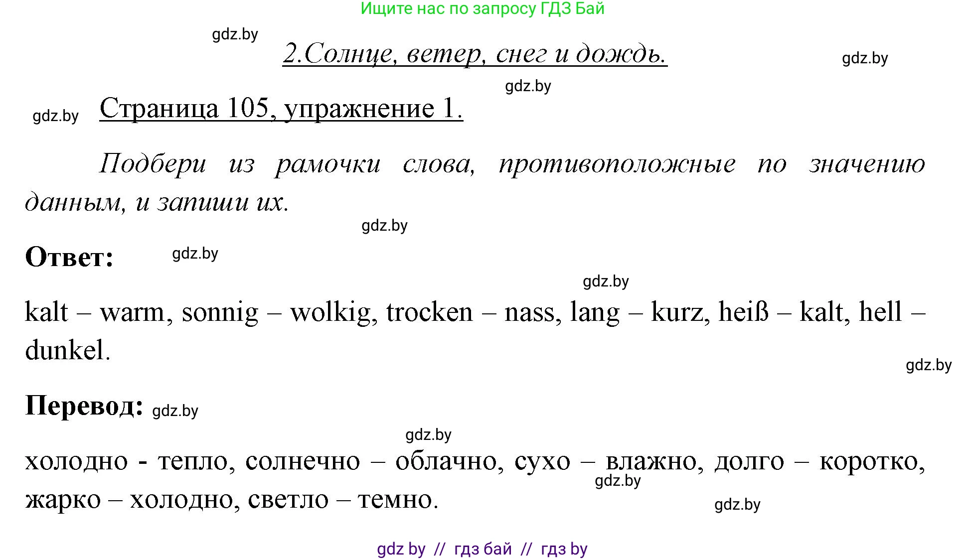The height and width of the screenshot is (560, 966).
Task: Select the gdz.by watermark above the Russian translation
Action: [428, 435]
